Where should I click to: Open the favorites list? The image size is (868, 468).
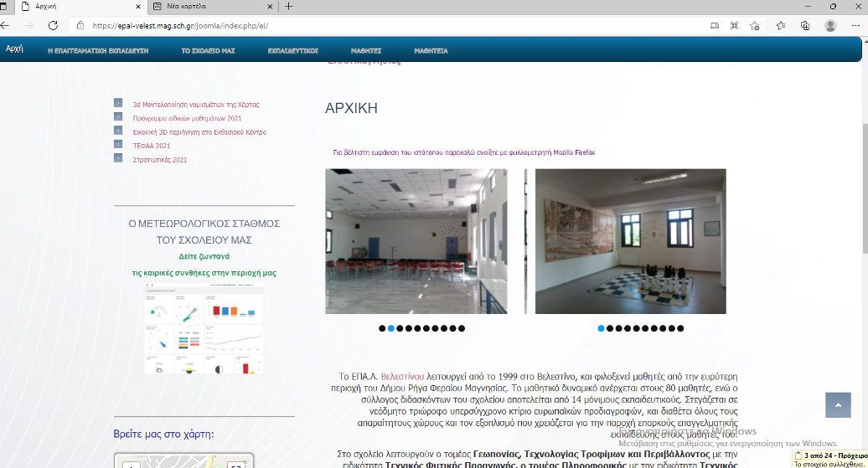click(781, 25)
